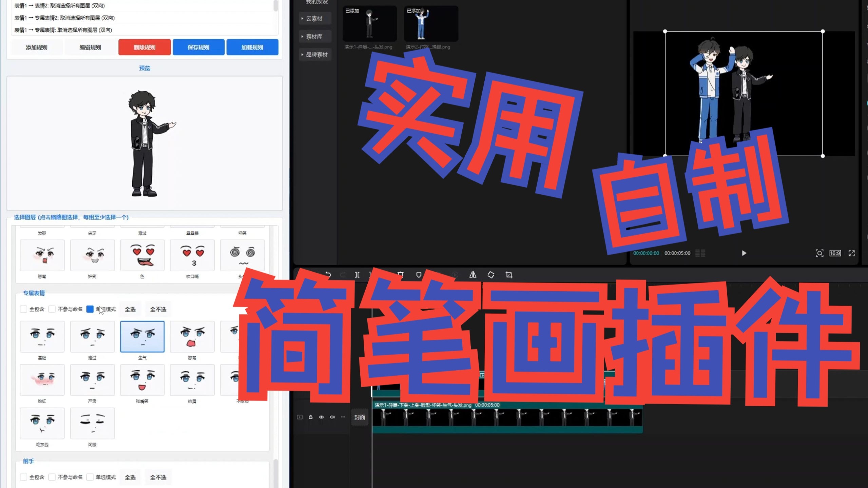The height and width of the screenshot is (488, 868).
Task: Click the rotate icon in timeline toolbar
Action: pyautogui.click(x=491, y=275)
